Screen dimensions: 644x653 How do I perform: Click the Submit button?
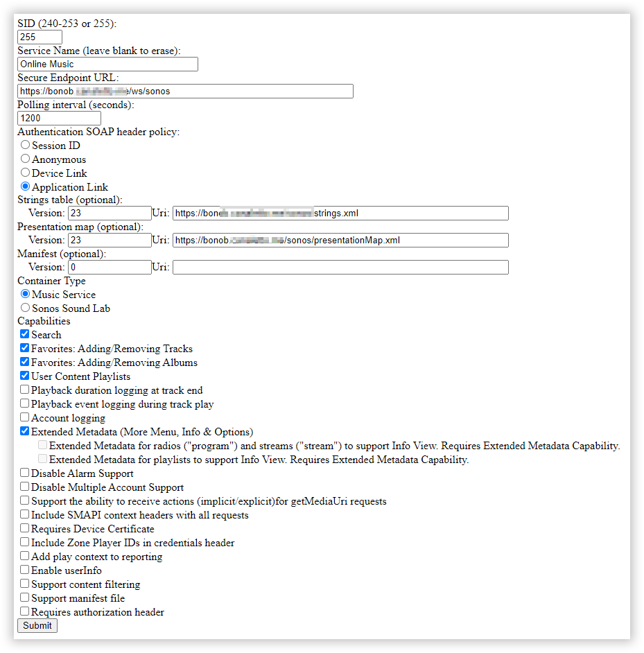(37, 625)
